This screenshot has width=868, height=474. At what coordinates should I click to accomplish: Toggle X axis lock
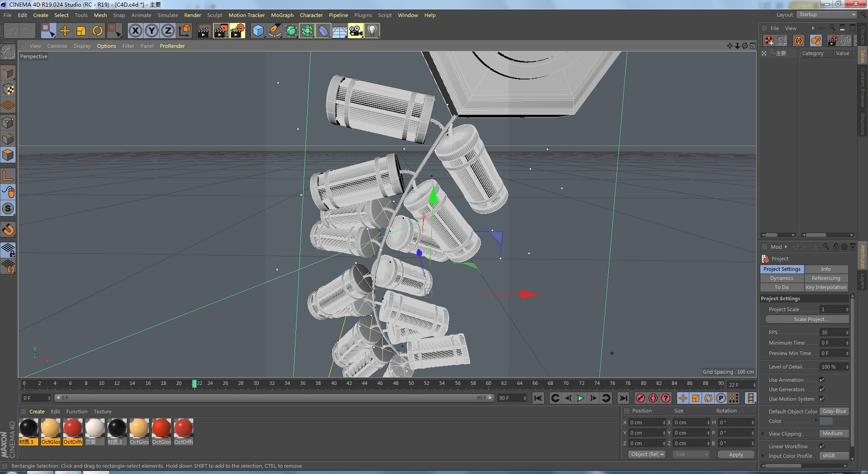tap(135, 31)
